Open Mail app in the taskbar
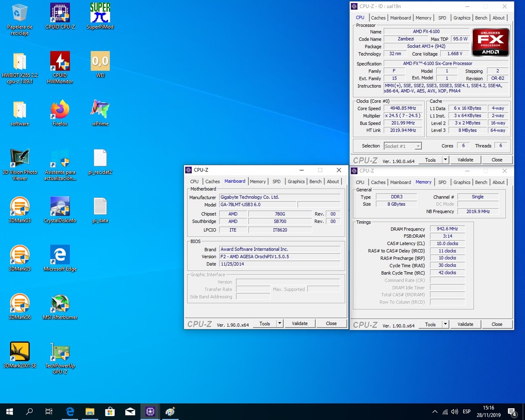 pos(130,411)
